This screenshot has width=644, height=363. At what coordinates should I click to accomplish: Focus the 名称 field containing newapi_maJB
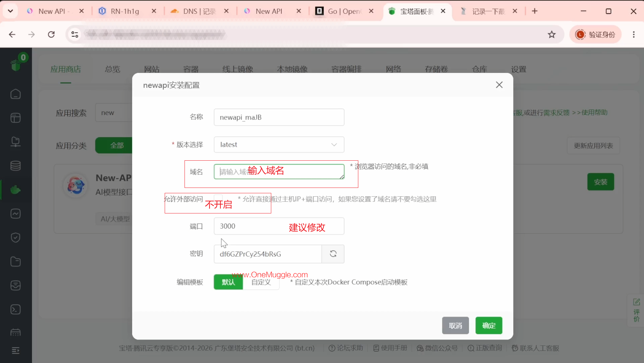pyautogui.click(x=279, y=117)
